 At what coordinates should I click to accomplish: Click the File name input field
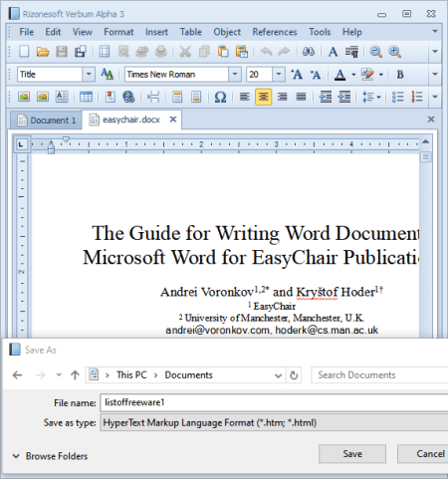tap(274, 402)
